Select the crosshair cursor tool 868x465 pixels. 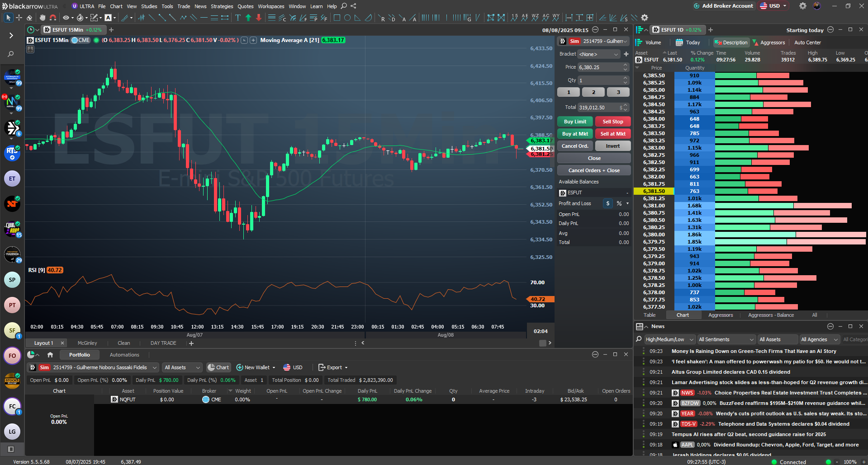(x=19, y=18)
